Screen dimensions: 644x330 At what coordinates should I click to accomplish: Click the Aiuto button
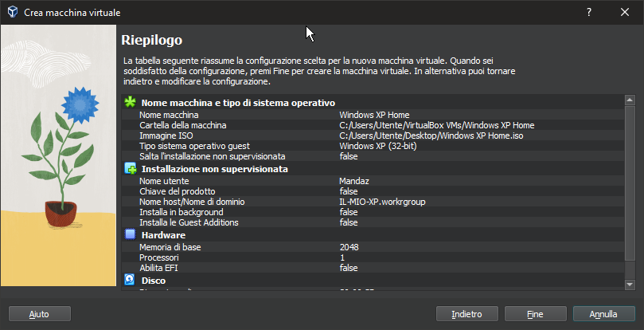(40, 314)
